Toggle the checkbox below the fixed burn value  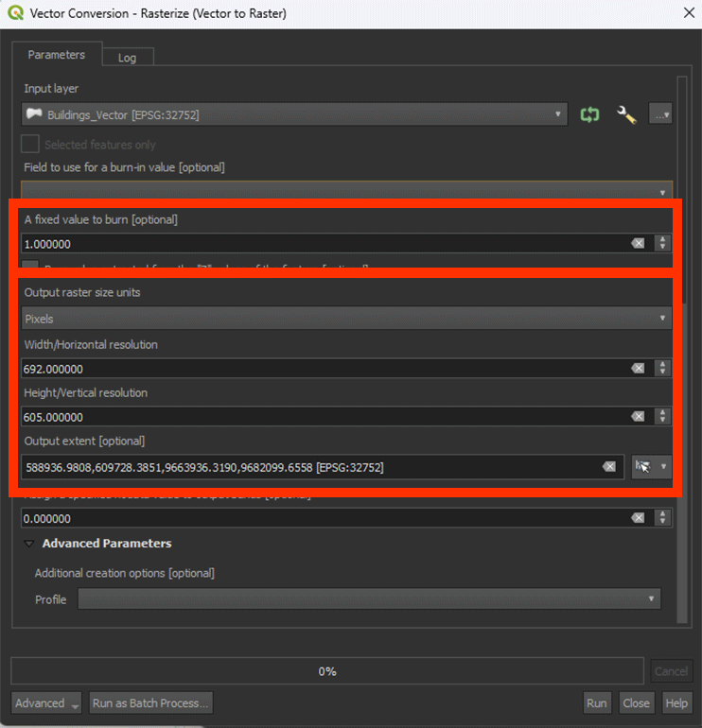pyautogui.click(x=31, y=267)
